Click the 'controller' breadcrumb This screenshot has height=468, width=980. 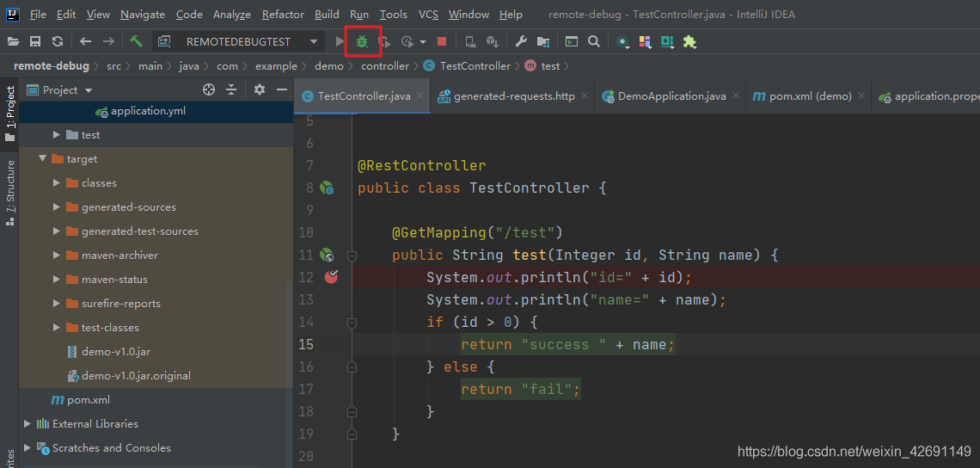point(384,65)
